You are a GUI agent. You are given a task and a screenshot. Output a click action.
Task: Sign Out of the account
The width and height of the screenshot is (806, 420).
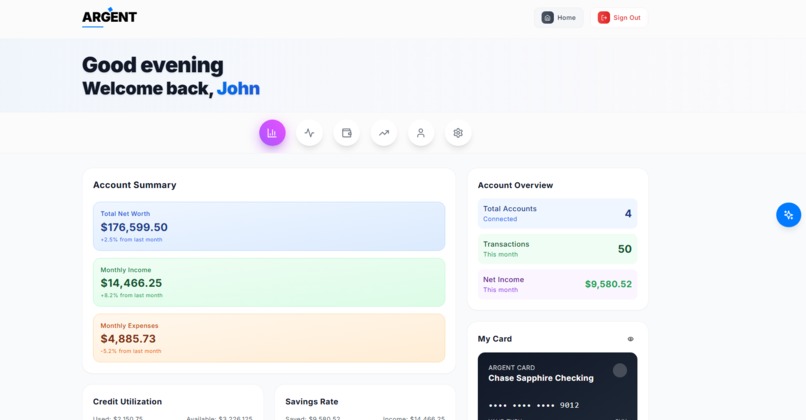619,17
